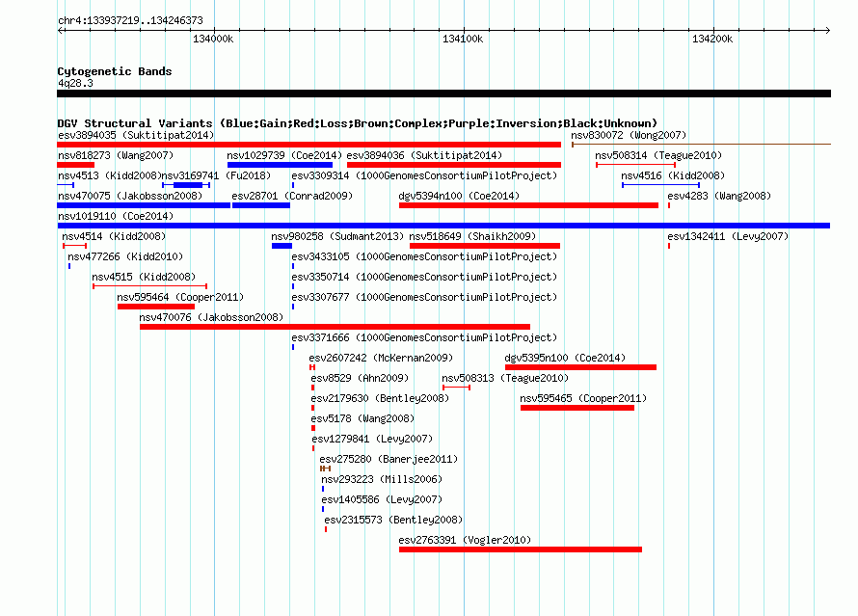Select the nsv518649 (Shaikh2009) label
The width and height of the screenshot is (858, 616).
click(472, 236)
